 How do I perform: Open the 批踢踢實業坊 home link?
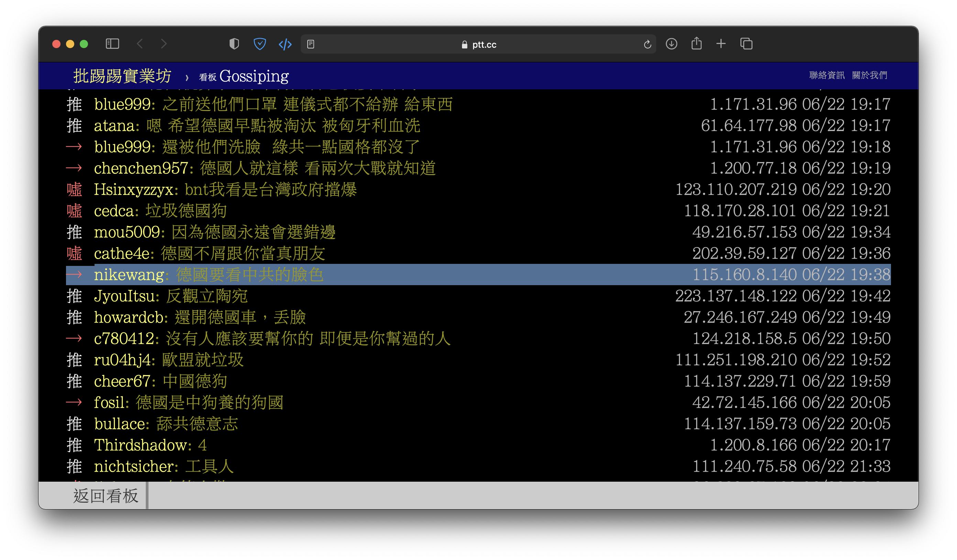(122, 76)
